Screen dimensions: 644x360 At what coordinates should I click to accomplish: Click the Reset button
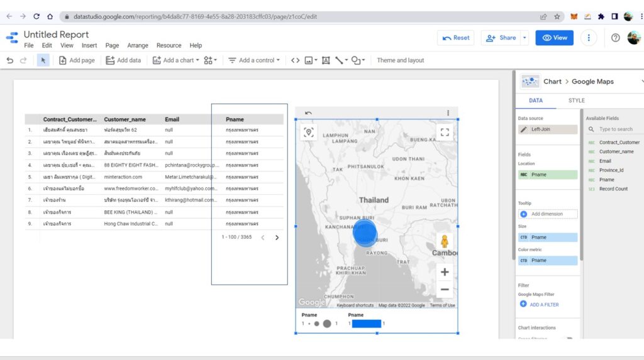[x=455, y=38]
